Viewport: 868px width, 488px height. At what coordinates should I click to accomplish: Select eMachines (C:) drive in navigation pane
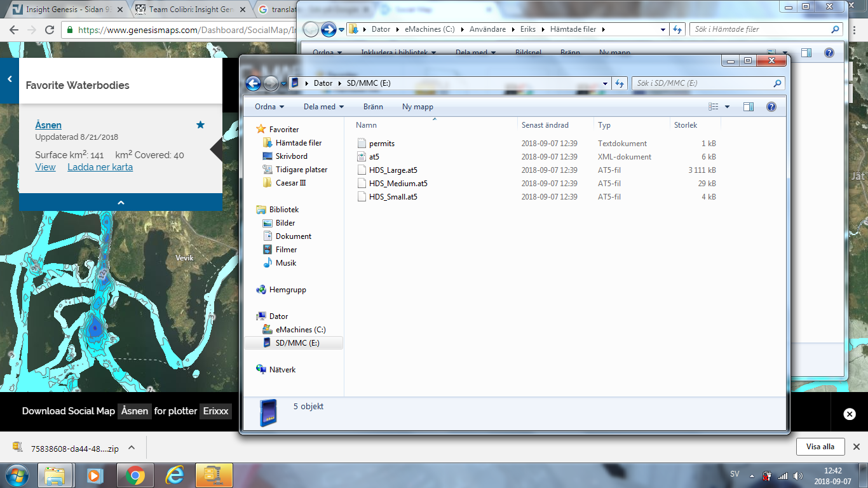[x=301, y=330]
